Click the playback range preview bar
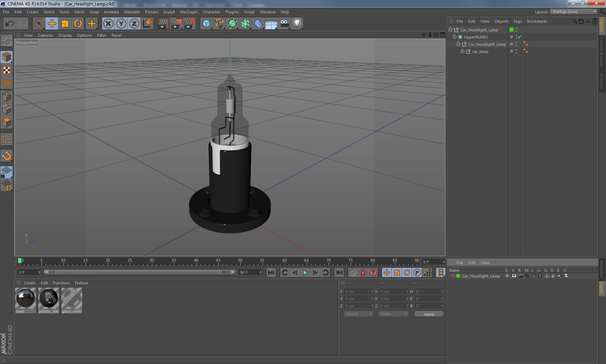Image resolution: width=606 pixels, height=364 pixels. [140, 272]
